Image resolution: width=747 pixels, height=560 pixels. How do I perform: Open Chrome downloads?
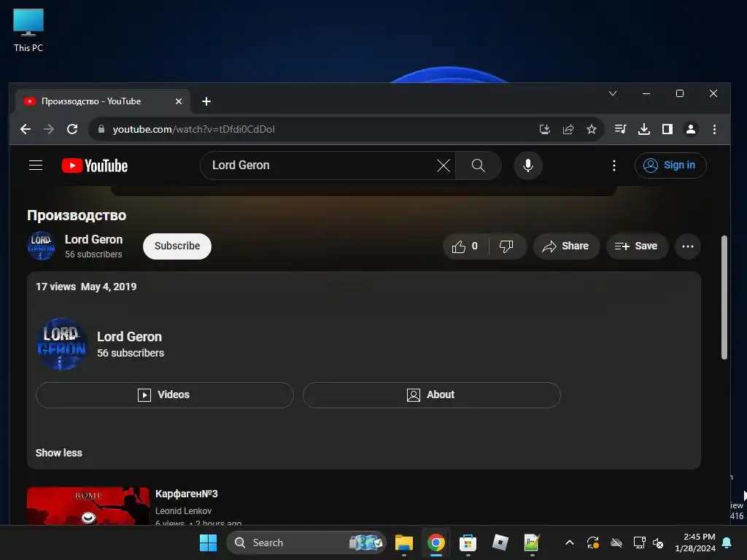point(644,129)
